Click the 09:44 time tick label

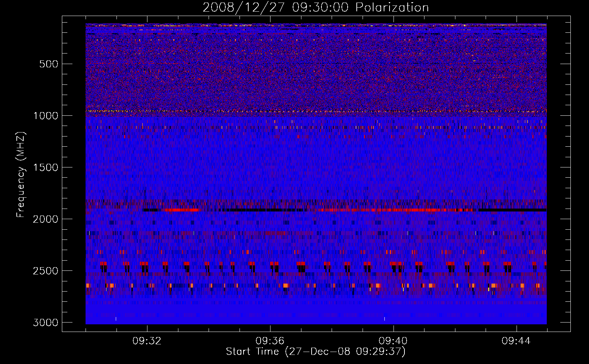(x=516, y=341)
